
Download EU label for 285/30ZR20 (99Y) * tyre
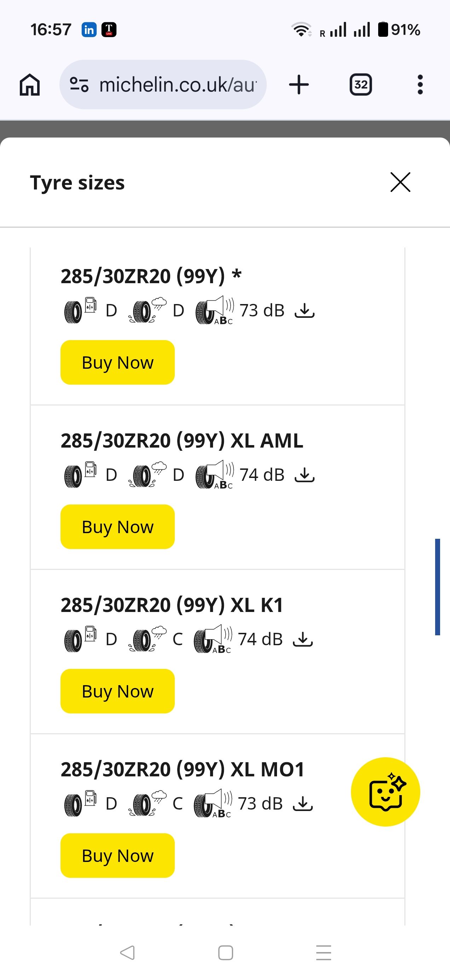[305, 310]
